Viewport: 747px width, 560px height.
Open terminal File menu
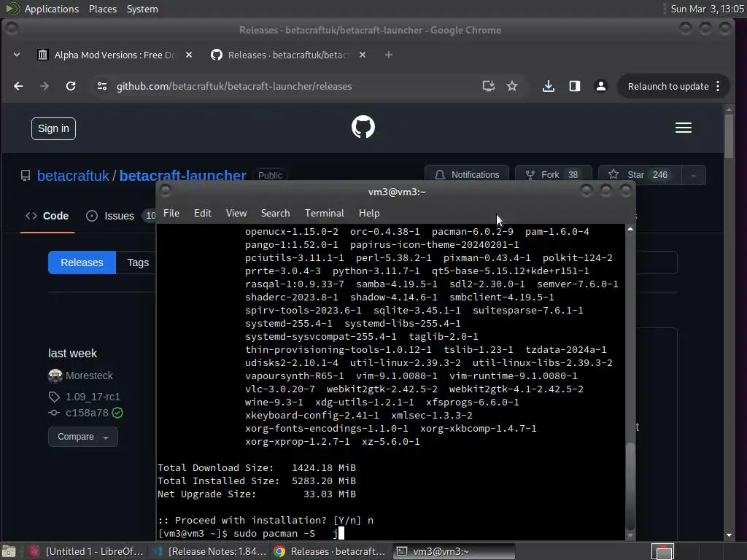click(171, 214)
